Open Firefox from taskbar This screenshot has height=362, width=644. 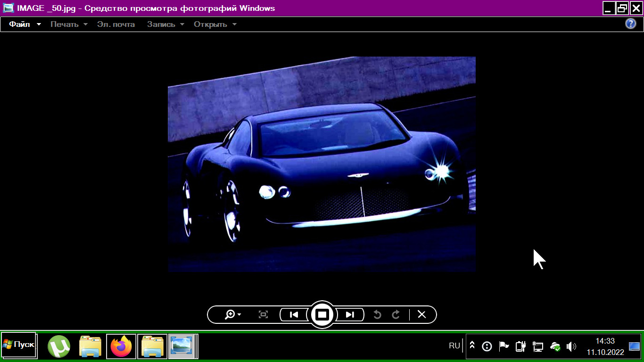click(x=121, y=347)
